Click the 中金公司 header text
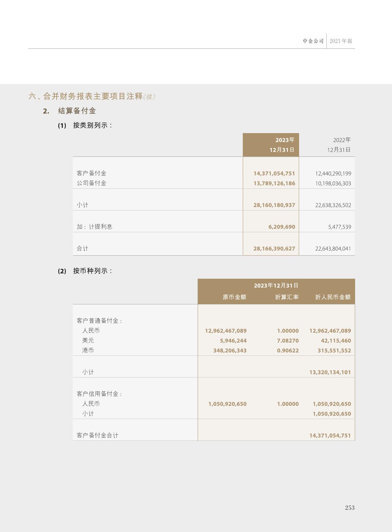The width and height of the screenshot is (392, 532). [x=313, y=41]
